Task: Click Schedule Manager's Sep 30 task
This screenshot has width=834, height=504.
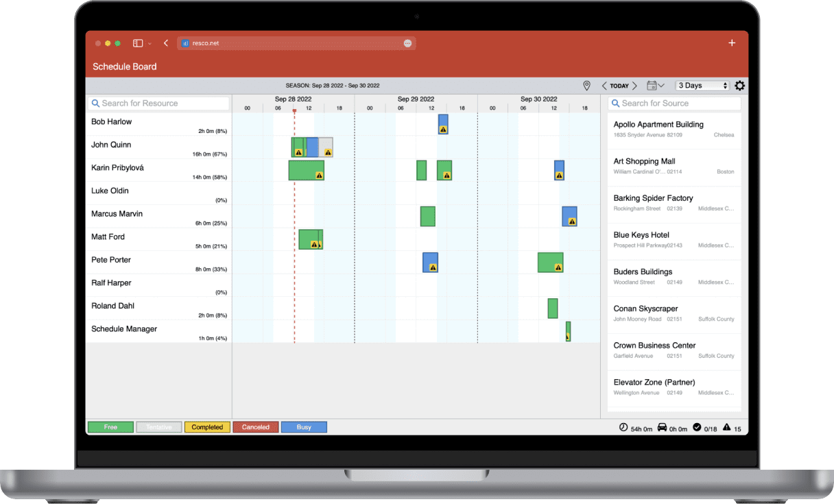Action: pyautogui.click(x=568, y=331)
